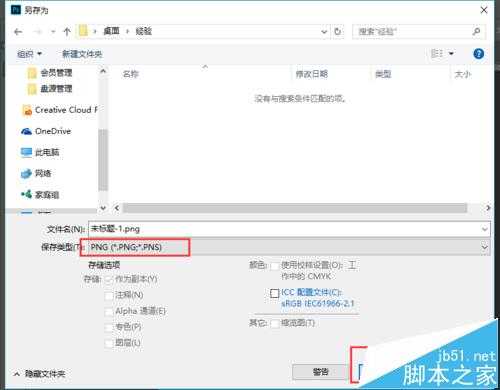500x390 pixels.
Task: Select 网络 in navigation pane
Action: pos(36,173)
